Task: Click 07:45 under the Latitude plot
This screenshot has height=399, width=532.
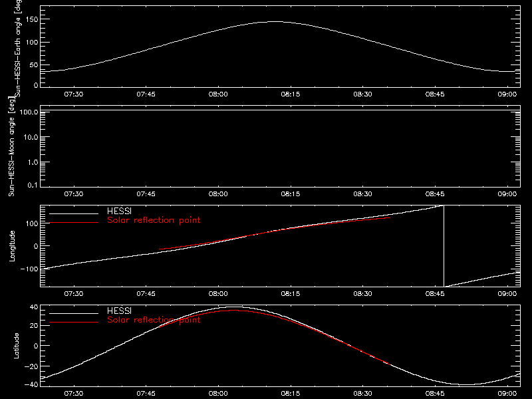Action: [146, 394]
